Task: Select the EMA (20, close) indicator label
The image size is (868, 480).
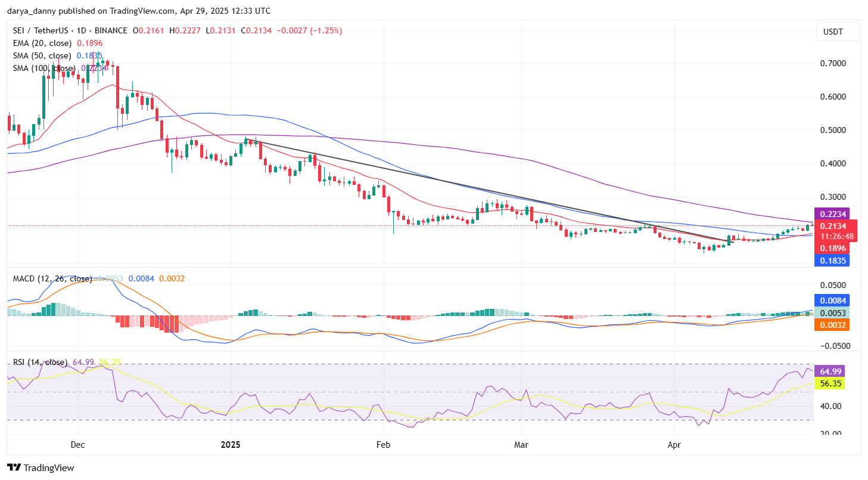Action: tap(42, 43)
